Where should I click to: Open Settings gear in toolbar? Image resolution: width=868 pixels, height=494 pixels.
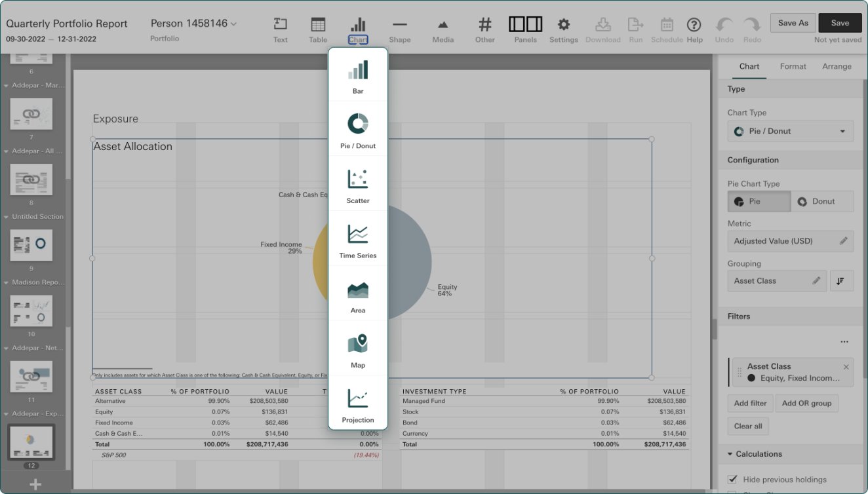tap(563, 30)
